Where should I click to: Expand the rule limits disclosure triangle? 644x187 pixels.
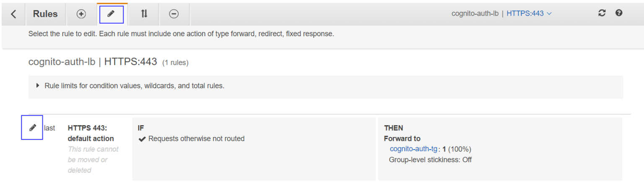39,86
